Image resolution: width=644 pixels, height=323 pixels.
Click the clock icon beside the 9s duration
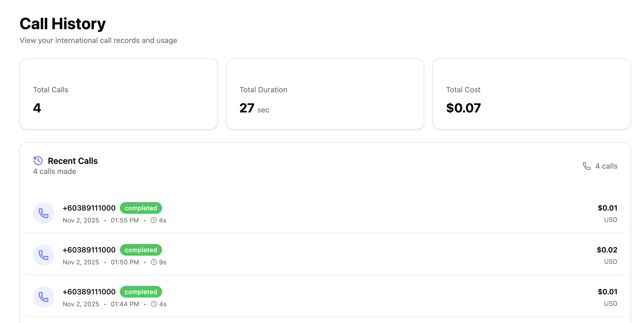[154, 262]
